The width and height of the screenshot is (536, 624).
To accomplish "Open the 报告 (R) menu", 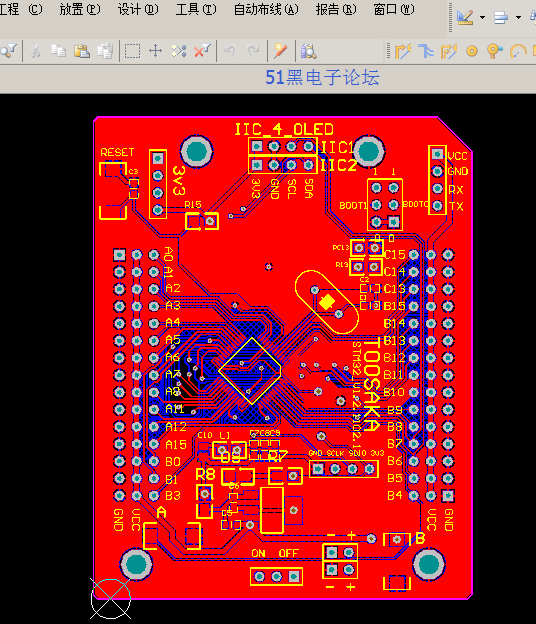I will 336,9.
